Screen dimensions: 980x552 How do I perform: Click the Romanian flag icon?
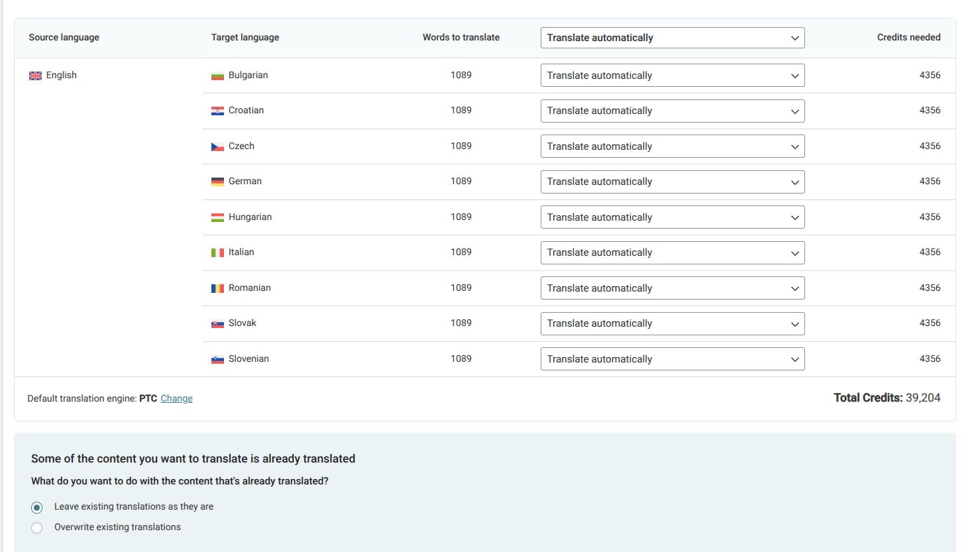(x=217, y=288)
